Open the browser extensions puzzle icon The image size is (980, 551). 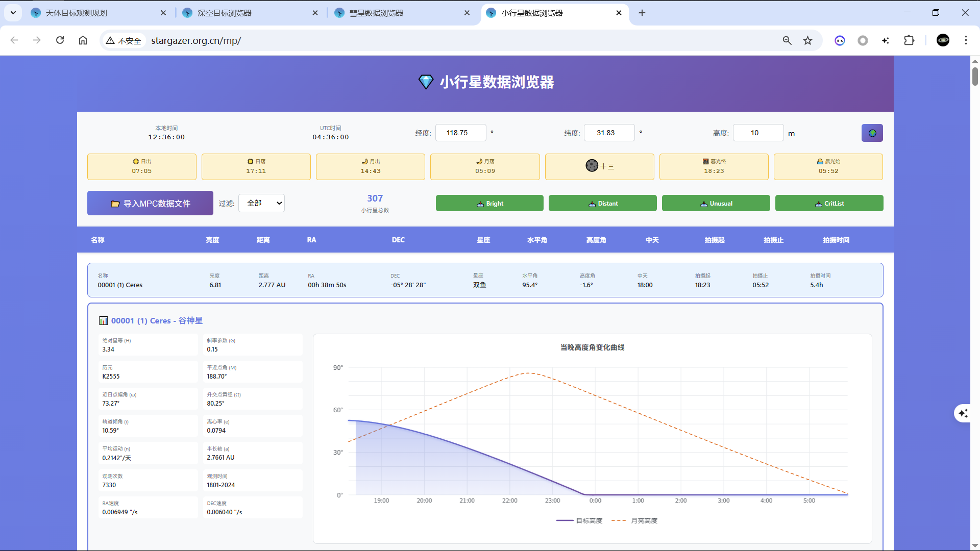[909, 40]
